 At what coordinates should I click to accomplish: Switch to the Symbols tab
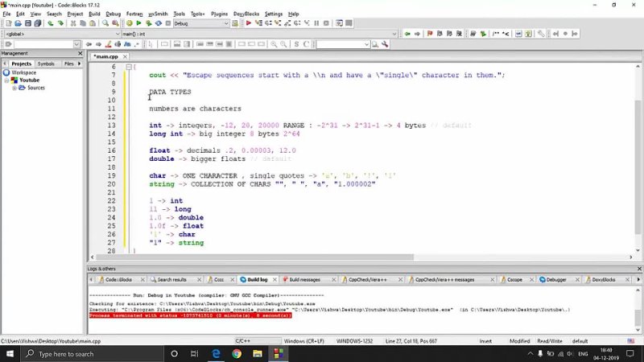pos(46,64)
